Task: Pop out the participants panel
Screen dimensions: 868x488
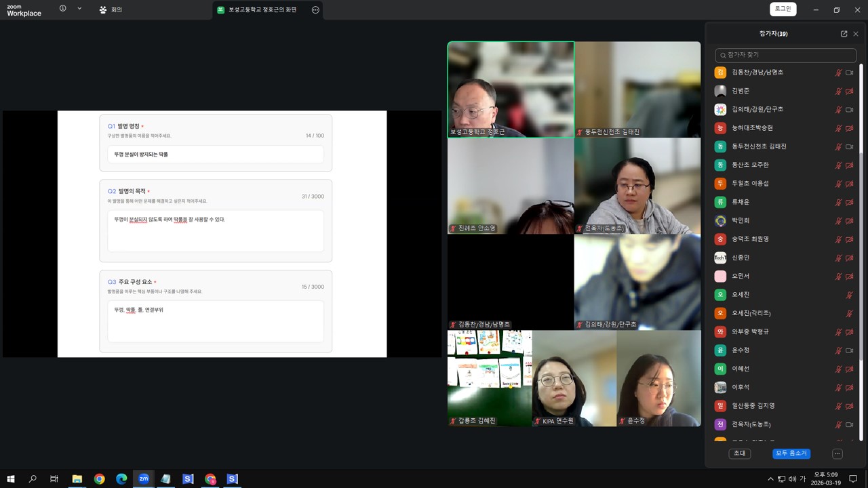Action: tap(844, 34)
